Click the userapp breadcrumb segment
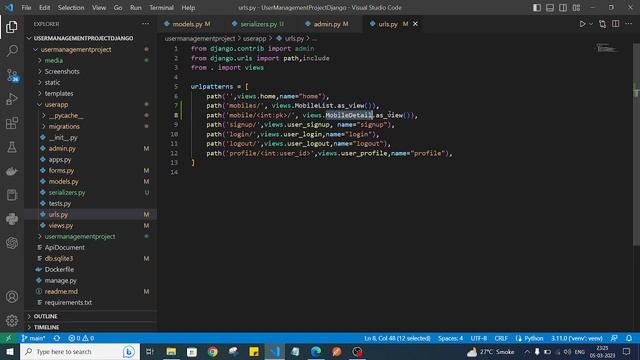640x360 pixels. tap(254, 38)
